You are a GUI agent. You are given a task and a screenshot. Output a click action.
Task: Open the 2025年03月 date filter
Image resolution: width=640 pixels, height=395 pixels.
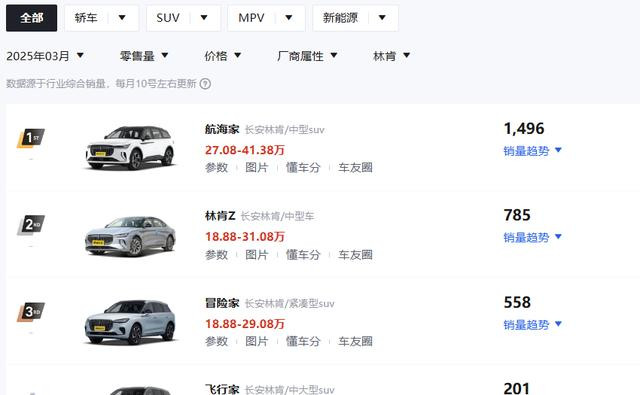pyautogui.click(x=45, y=56)
